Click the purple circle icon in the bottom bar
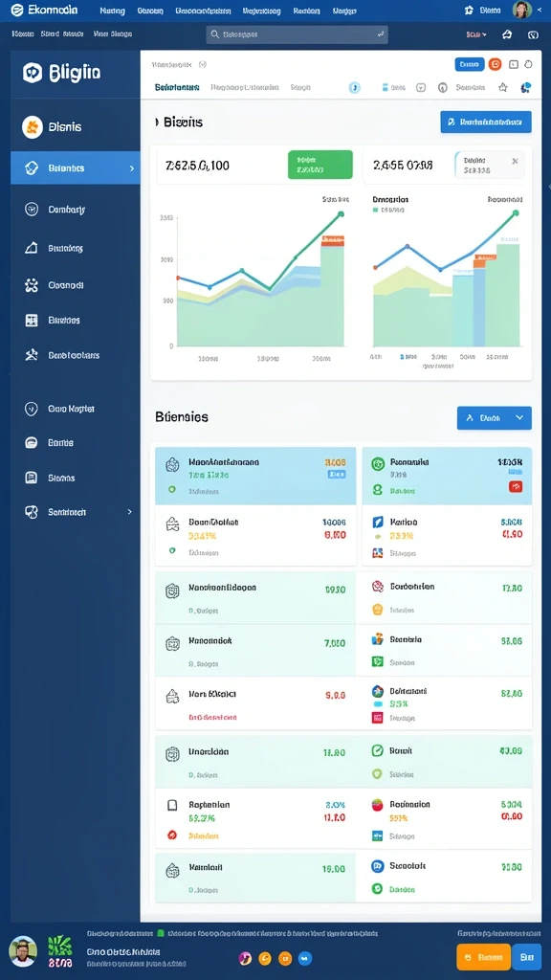This screenshot has height=980, width=551. pyautogui.click(x=245, y=957)
